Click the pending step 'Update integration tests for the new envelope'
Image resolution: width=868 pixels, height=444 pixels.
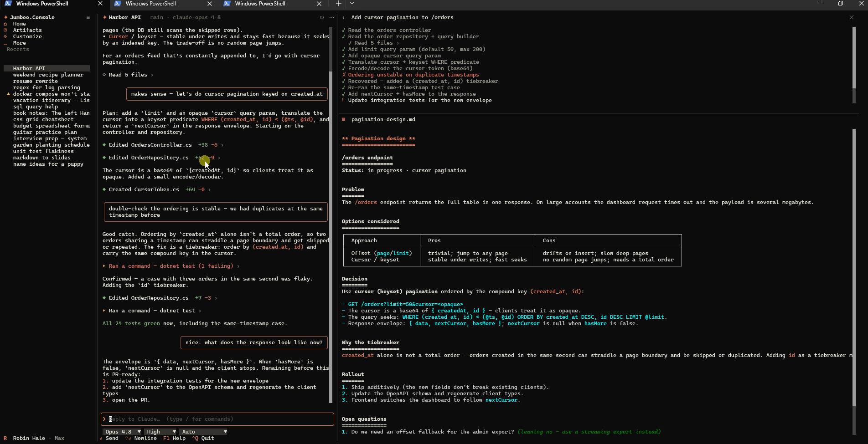419,100
